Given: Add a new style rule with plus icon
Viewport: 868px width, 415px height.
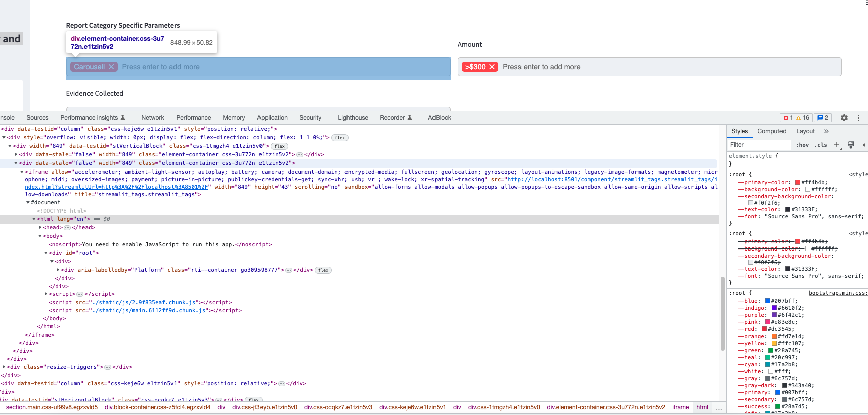Looking at the screenshot, I should [x=837, y=145].
